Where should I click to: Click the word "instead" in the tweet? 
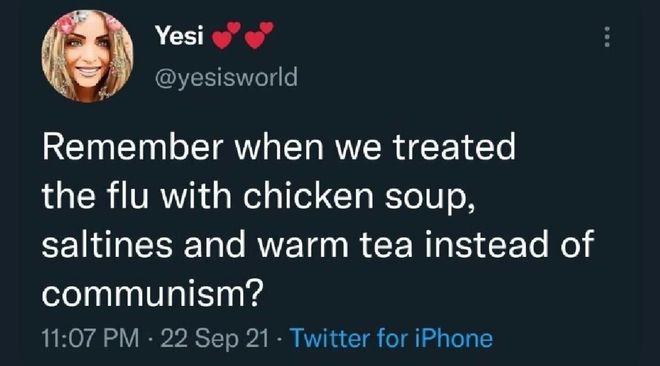[487, 244]
